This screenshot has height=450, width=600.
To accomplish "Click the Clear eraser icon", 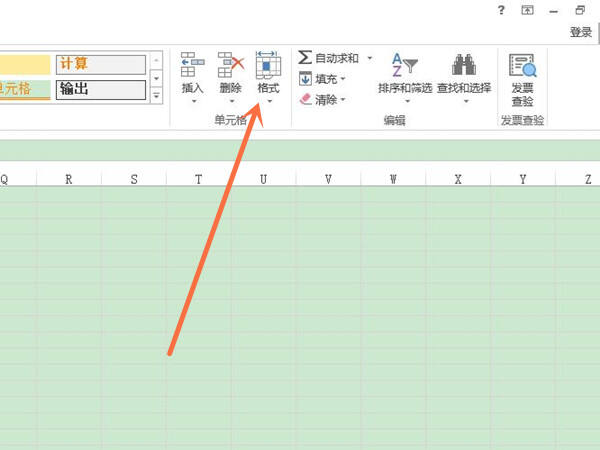I will [x=305, y=99].
